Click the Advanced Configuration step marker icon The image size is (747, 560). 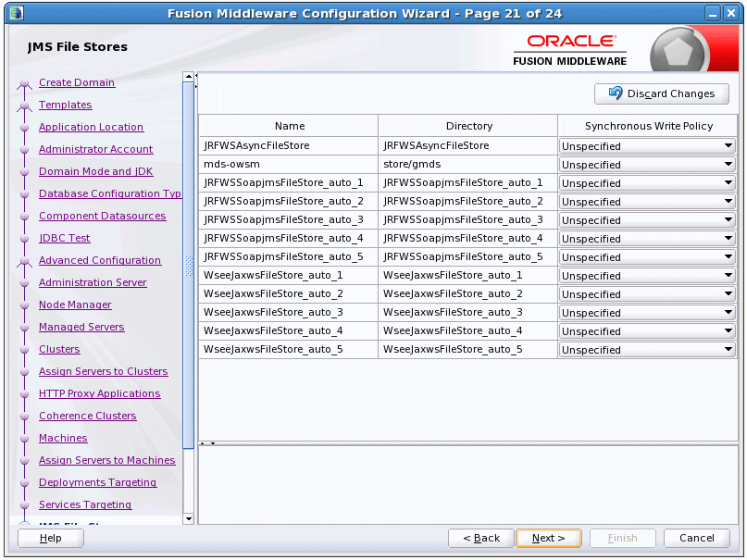24,262
